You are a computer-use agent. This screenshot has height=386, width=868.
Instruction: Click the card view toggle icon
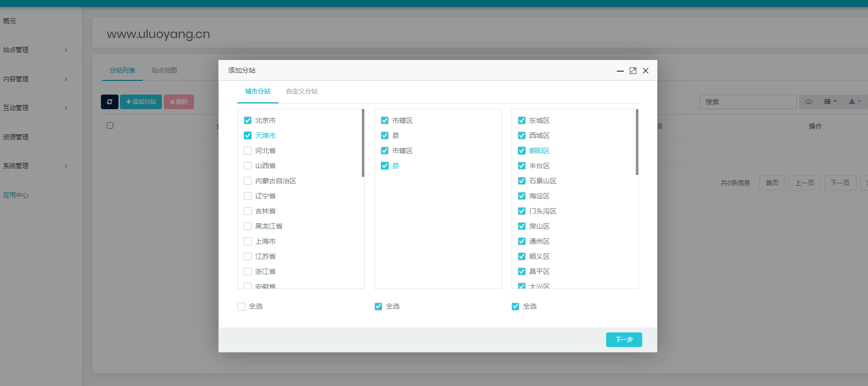pos(809,102)
